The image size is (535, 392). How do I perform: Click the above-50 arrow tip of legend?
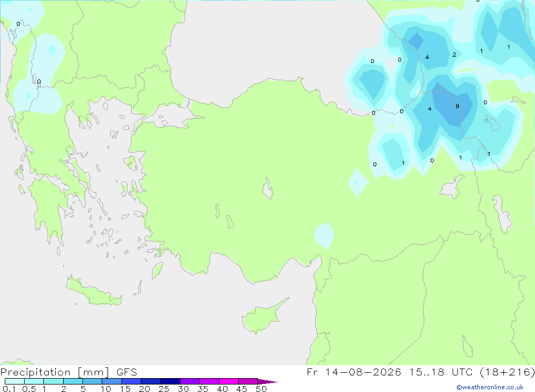coord(267,382)
